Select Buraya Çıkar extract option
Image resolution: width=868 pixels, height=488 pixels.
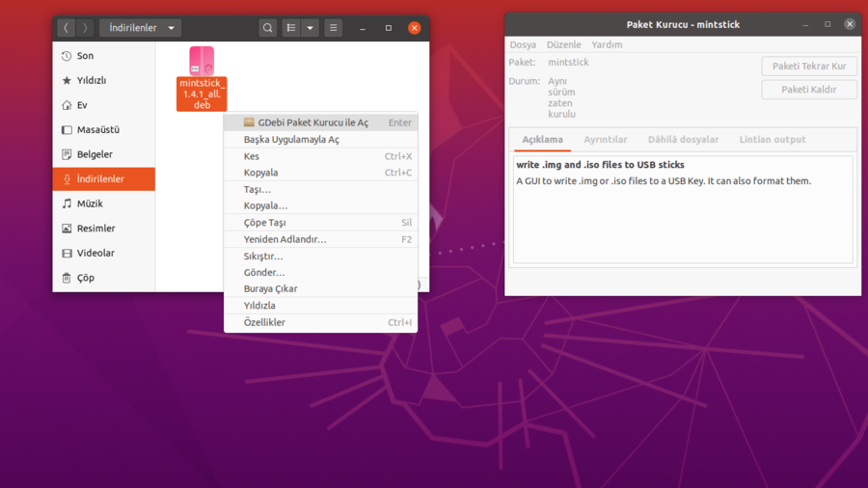point(320,288)
